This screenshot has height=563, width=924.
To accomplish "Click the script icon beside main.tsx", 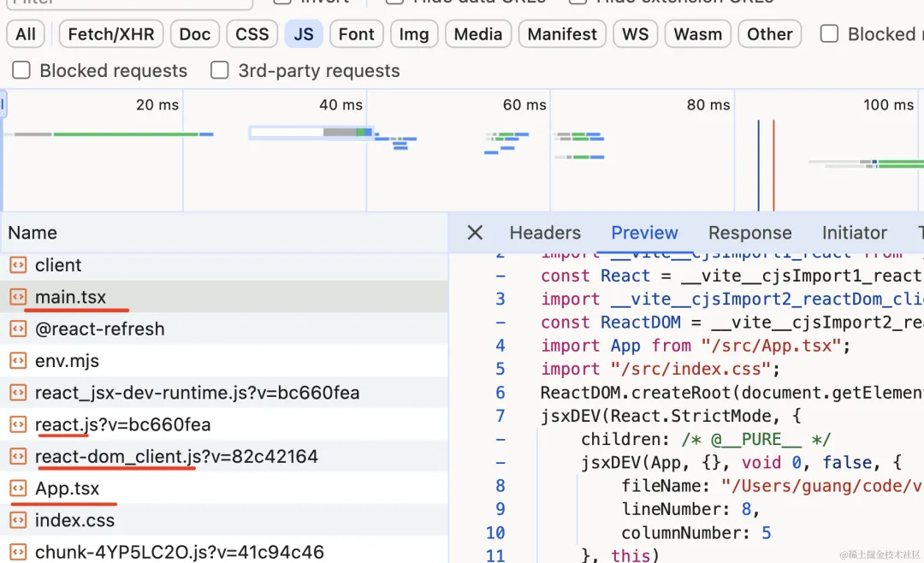I will pos(18,297).
